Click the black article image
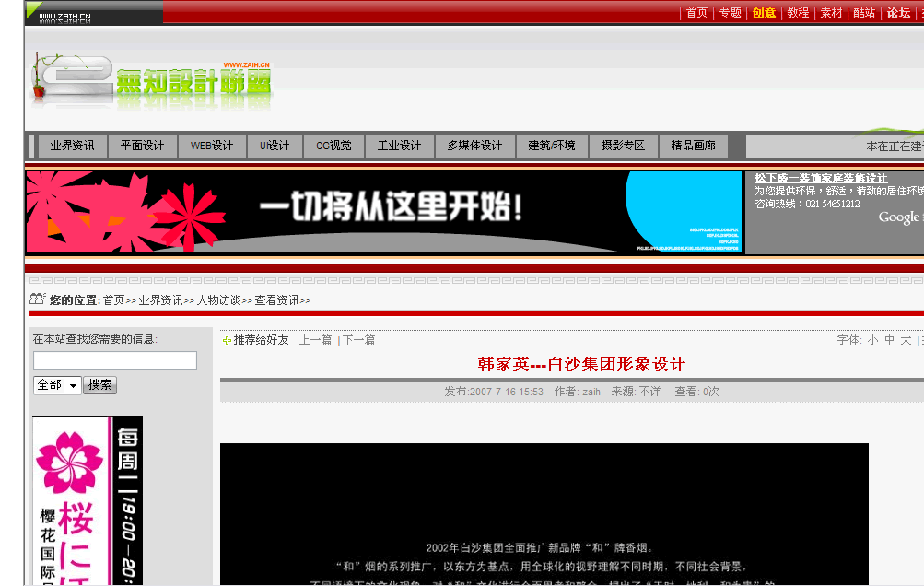 pyautogui.click(x=544, y=514)
